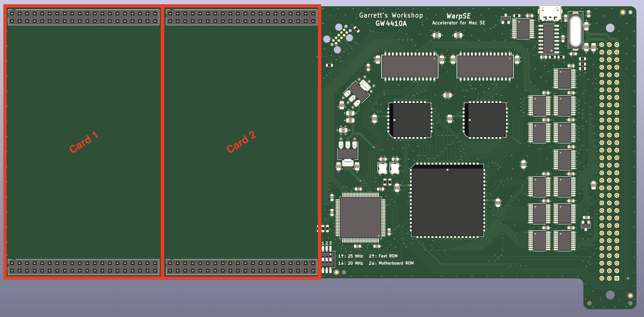This screenshot has height=317, width=644.
Task: Click the "1↓: 20 MHz" label
Action: click(351, 263)
